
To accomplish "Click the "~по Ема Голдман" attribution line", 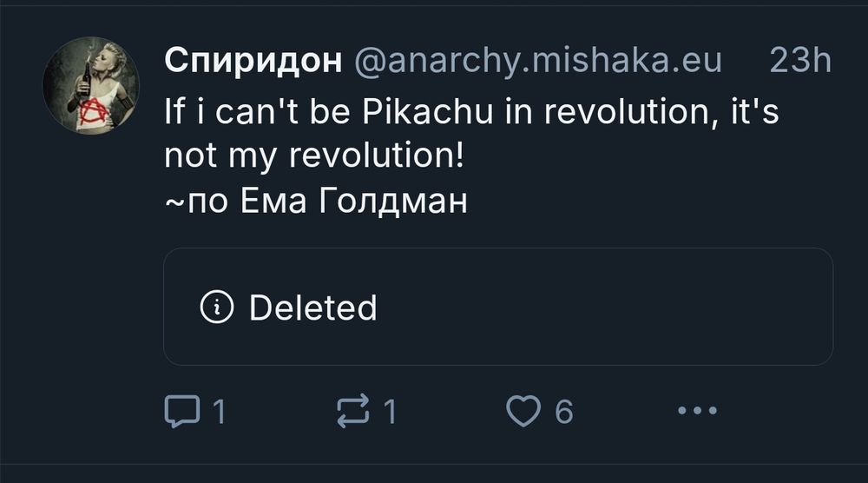I will pyautogui.click(x=316, y=201).
